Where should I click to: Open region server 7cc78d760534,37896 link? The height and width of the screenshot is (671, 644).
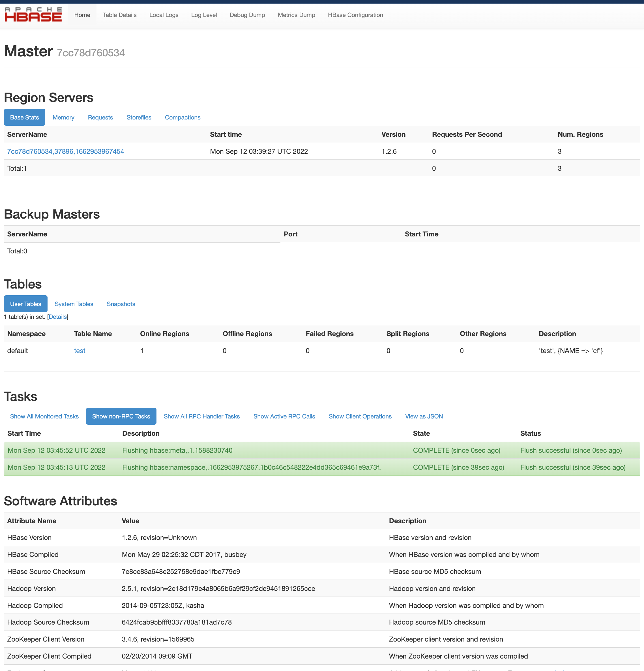[x=65, y=151]
